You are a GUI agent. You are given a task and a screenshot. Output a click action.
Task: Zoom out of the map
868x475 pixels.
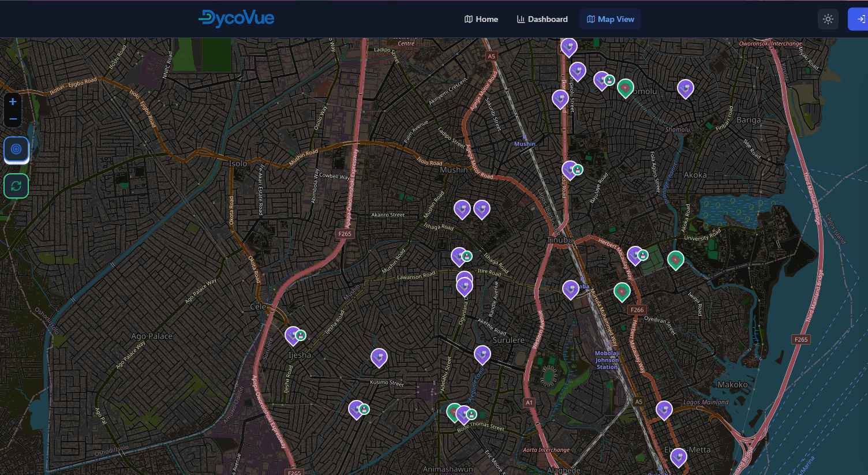tap(13, 119)
